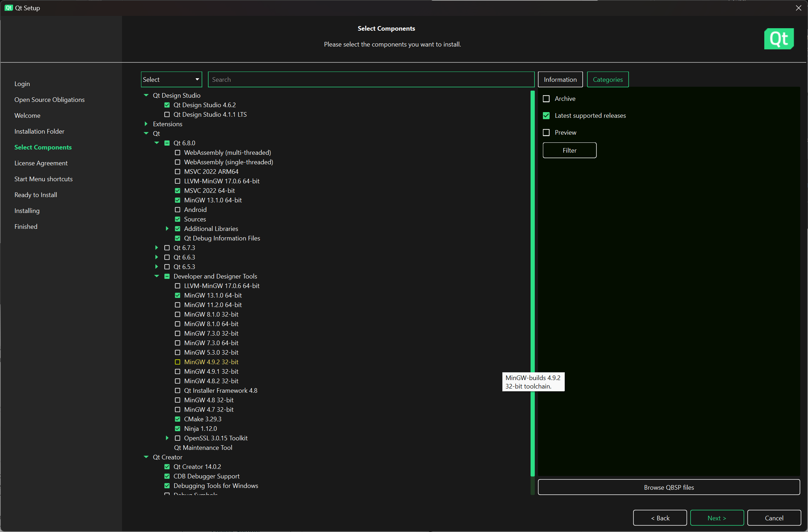Expand OpenSSL 3.0.15 Toolkit node

(x=167, y=438)
